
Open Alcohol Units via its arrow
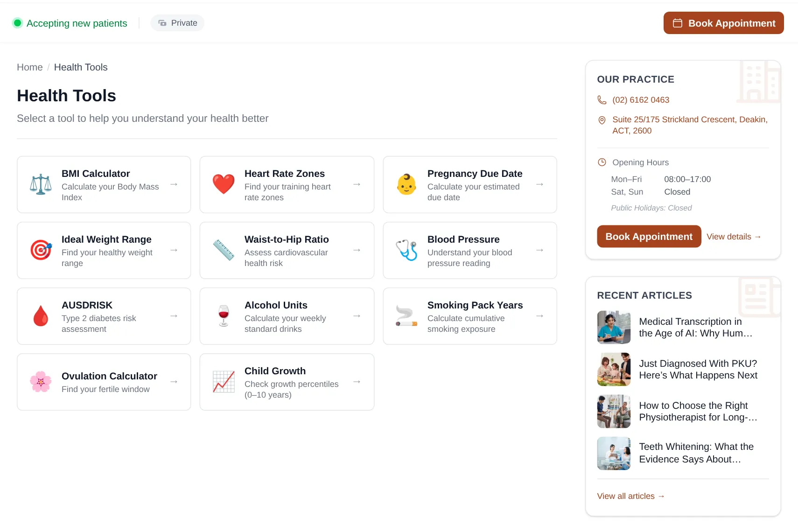point(357,316)
